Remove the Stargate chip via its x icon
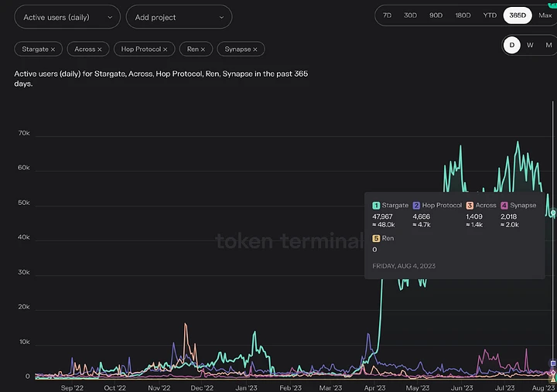 coord(53,49)
